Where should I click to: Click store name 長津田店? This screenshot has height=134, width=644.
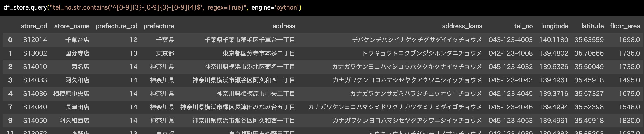click(77, 107)
